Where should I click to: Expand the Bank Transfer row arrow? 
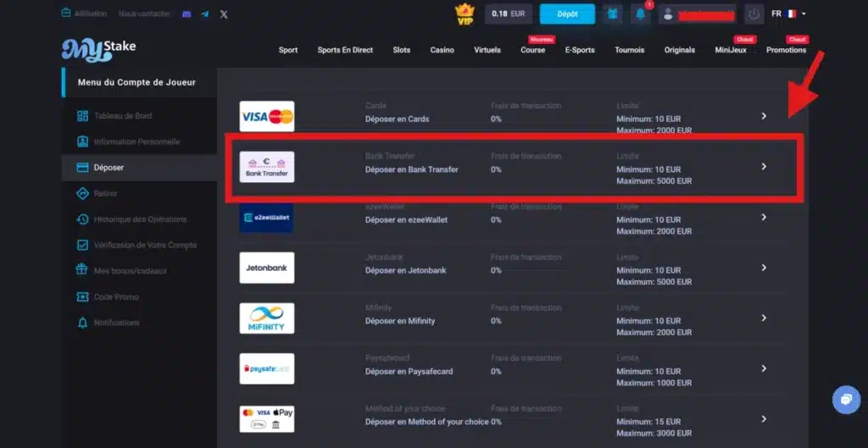coord(764,167)
